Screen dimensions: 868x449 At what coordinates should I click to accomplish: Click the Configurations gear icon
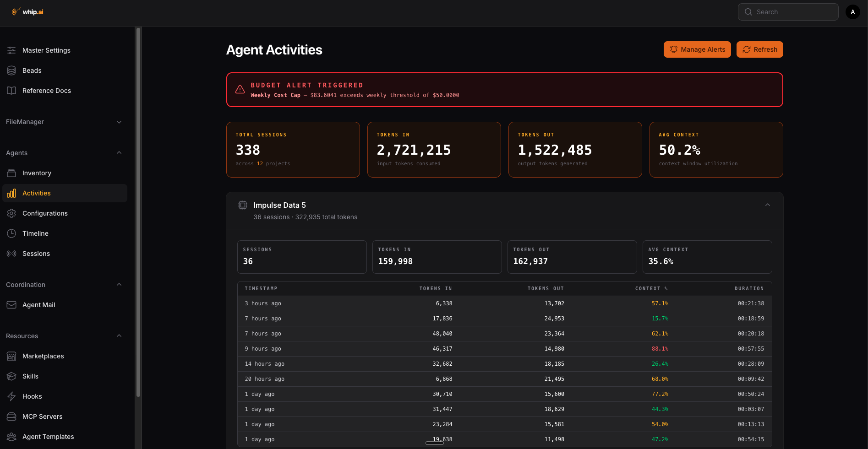(11, 213)
